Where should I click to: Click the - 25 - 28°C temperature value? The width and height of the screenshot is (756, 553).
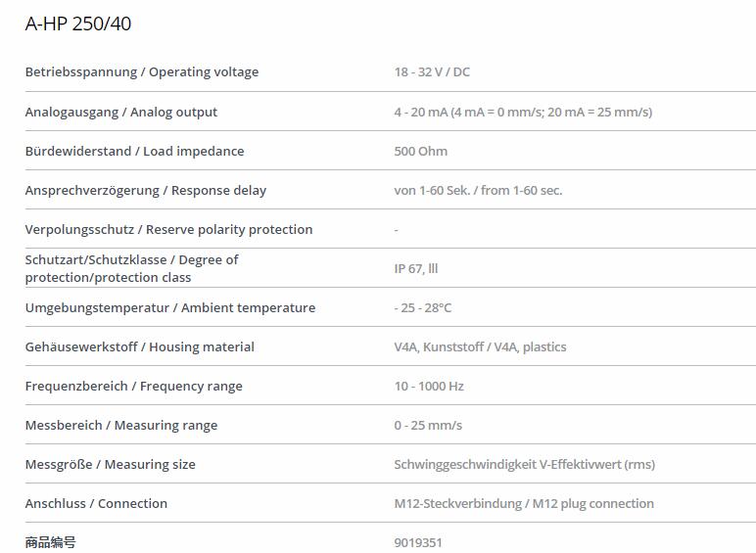coord(423,307)
